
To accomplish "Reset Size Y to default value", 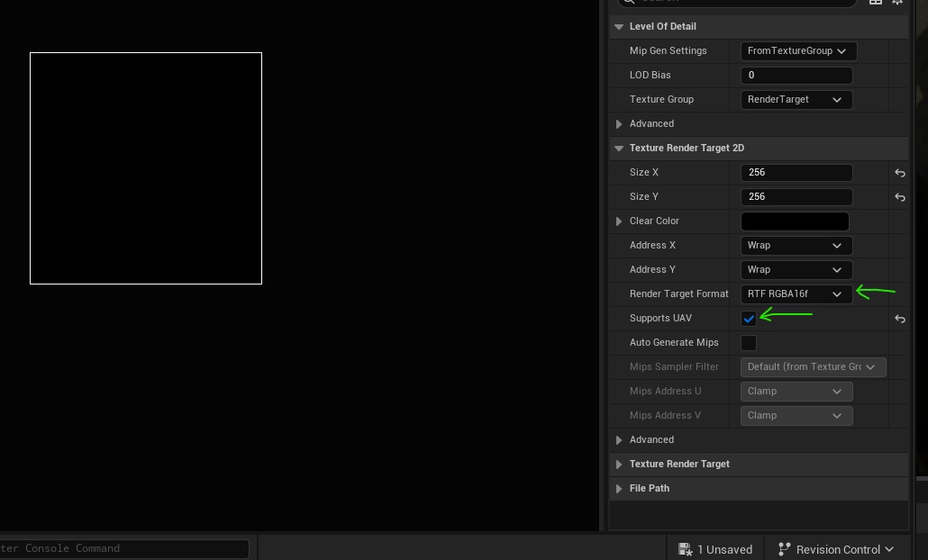I will click(x=899, y=197).
